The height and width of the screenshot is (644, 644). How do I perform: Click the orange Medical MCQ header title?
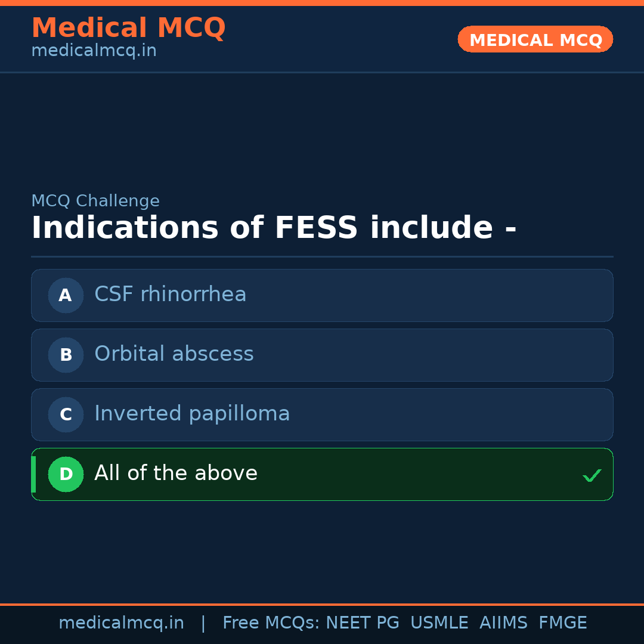coord(128,28)
